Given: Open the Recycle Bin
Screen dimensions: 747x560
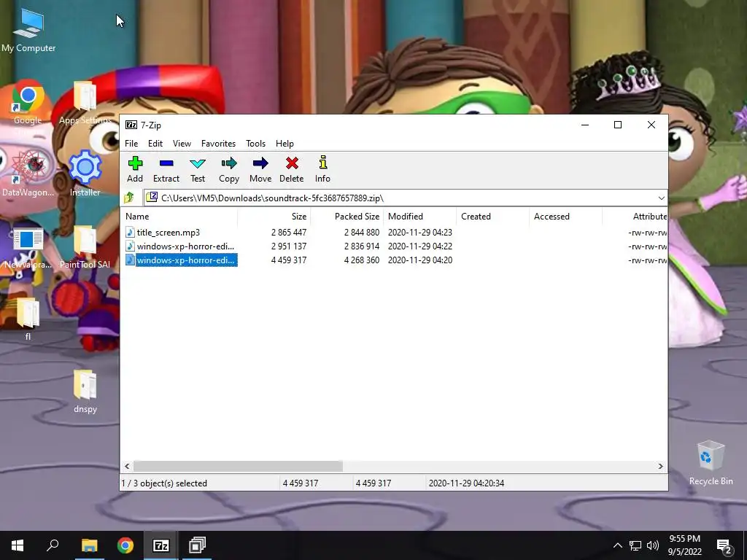Looking at the screenshot, I should click(711, 462).
